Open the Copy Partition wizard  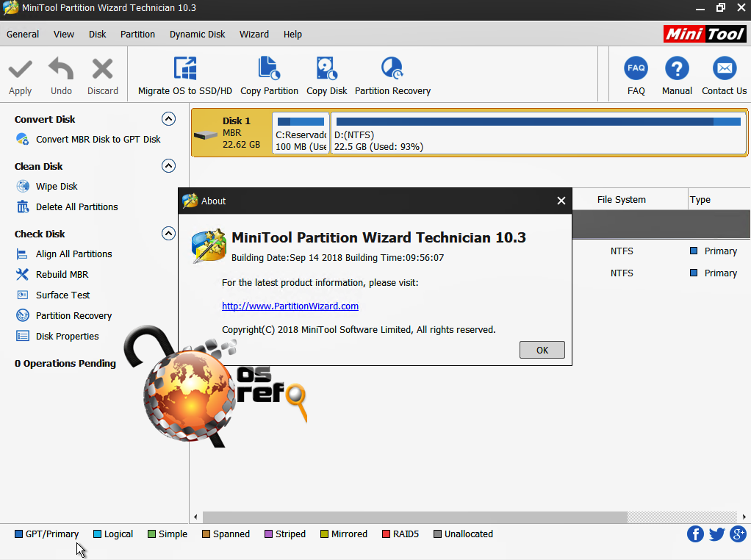[x=269, y=76]
